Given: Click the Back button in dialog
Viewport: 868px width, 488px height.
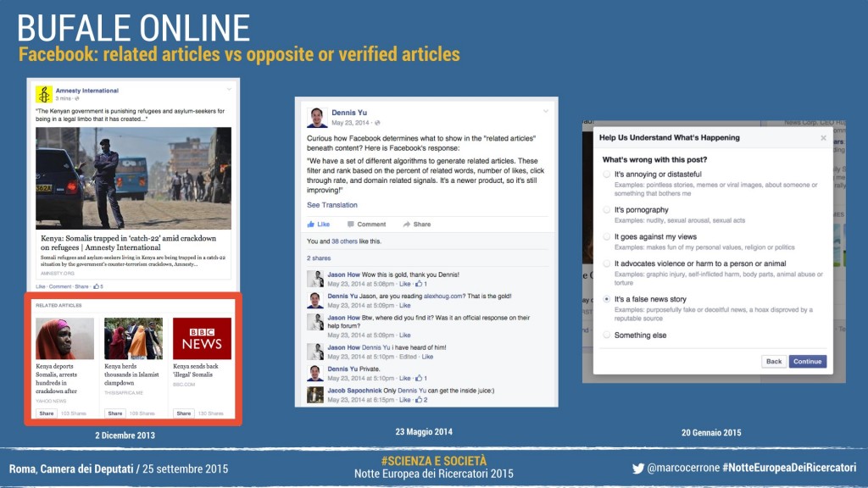Looking at the screenshot, I should coord(773,361).
